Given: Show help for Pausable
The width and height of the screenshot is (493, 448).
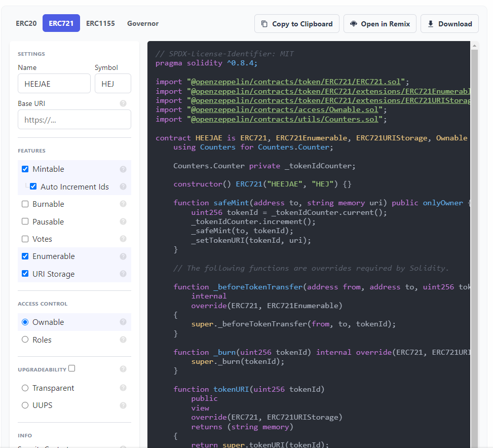Looking at the screenshot, I should pyautogui.click(x=123, y=221).
